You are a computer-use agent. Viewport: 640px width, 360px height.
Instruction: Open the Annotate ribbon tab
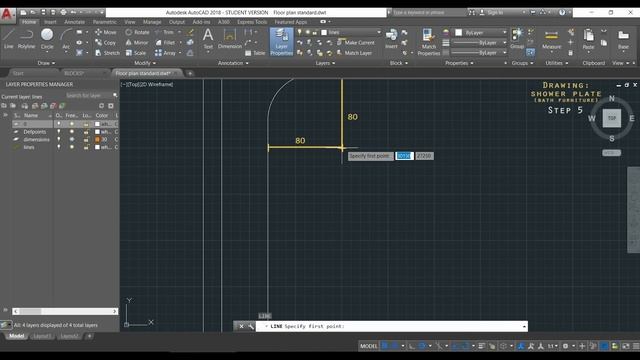[x=75, y=22]
